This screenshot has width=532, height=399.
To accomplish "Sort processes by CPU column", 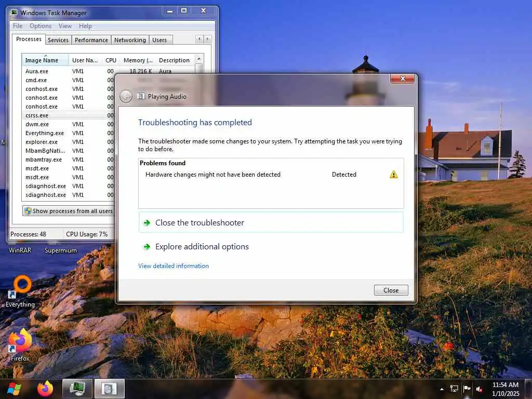I will [111, 60].
